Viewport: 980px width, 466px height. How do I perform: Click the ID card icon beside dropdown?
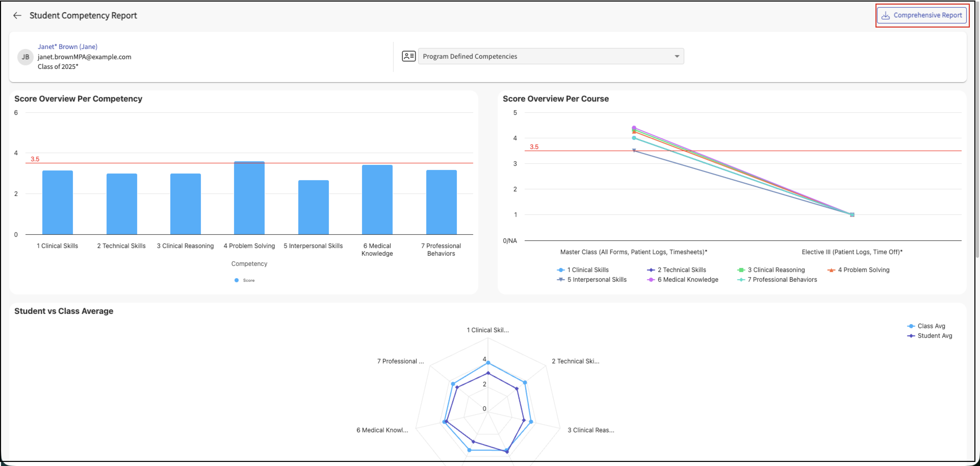pos(409,56)
